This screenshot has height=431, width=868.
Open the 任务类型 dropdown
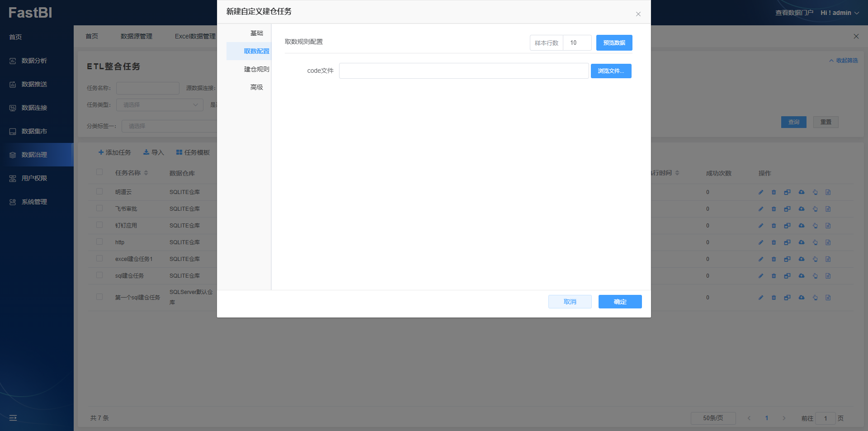pos(160,105)
